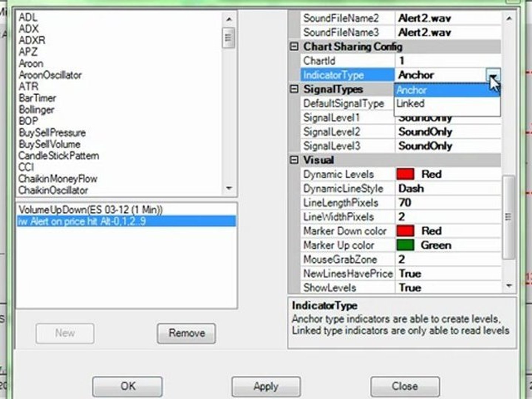This screenshot has height=399, width=532.
Task: Select ChaikinOscillator indicator
Action: (x=53, y=190)
